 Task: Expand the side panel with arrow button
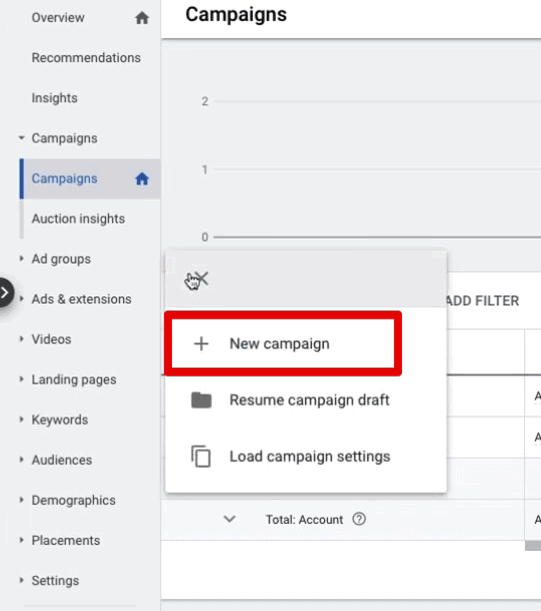[x=5, y=292]
